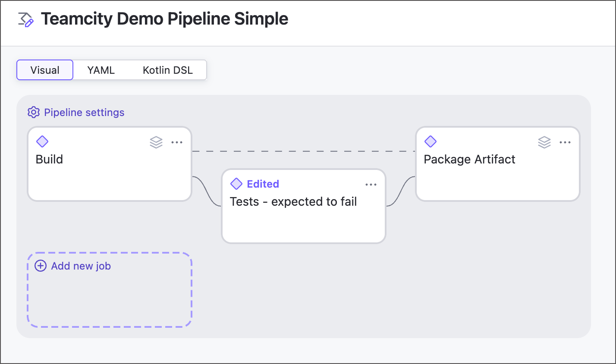Open three-dot menu on Tests job card
616x364 pixels.
(x=371, y=185)
